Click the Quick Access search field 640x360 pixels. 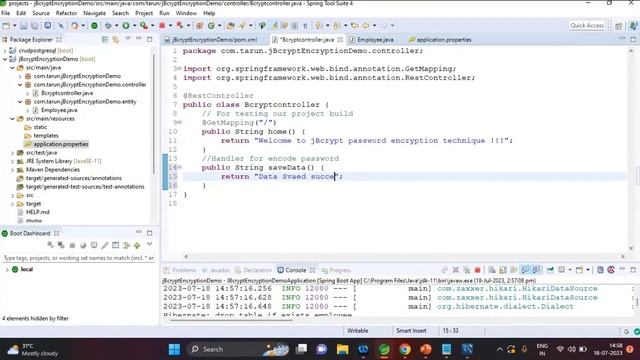point(587,25)
